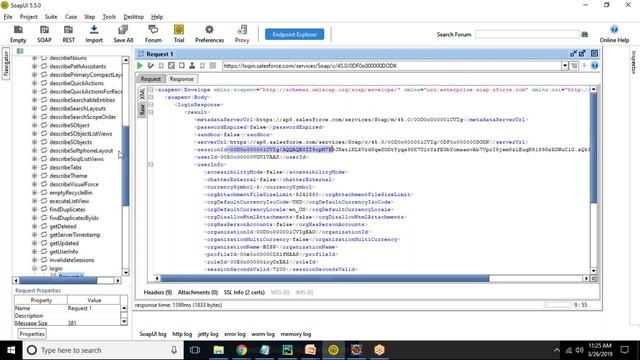Click the add assertion check icon

point(151,65)
